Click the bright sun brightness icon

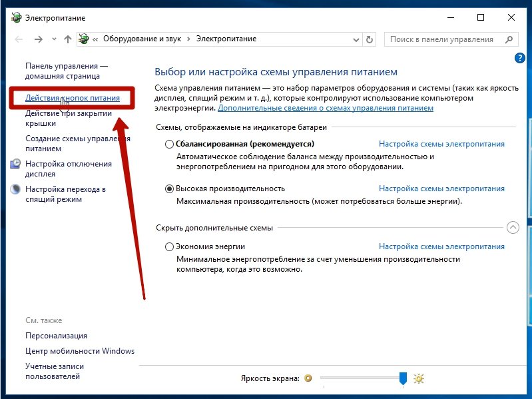tap(419, 378)
